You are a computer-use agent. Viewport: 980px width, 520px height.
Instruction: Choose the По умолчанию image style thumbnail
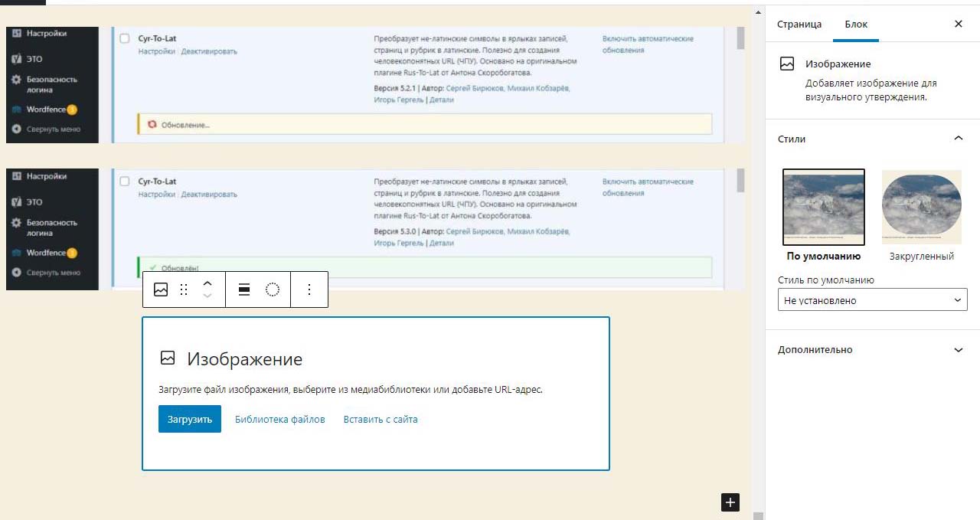823,207
